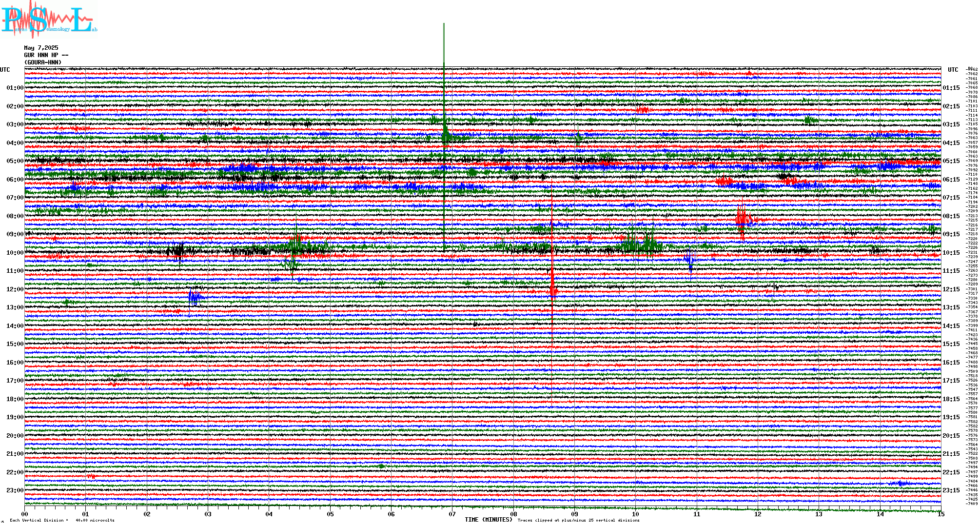Click the '15' minute tick label on the time axis
Viewport: 980px width, 527px height.
[941, 514]
